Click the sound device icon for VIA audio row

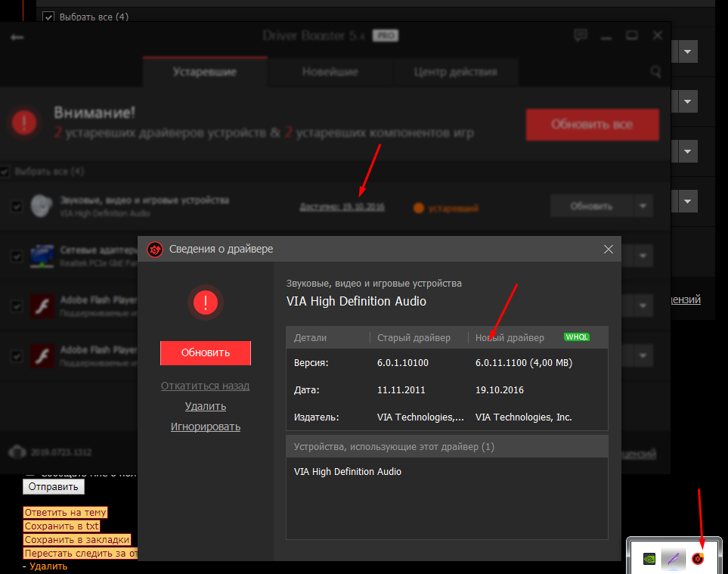[x=42, y=206]
